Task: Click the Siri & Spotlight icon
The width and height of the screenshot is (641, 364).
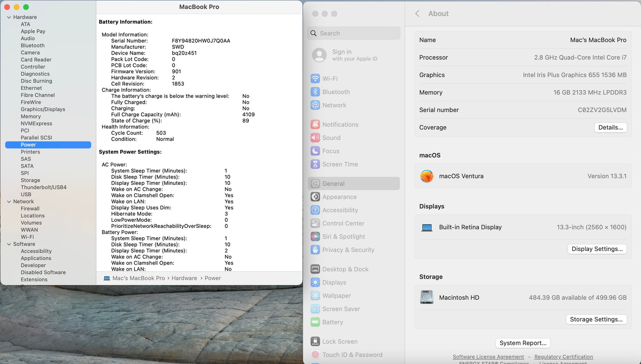Action: point(315,236)
